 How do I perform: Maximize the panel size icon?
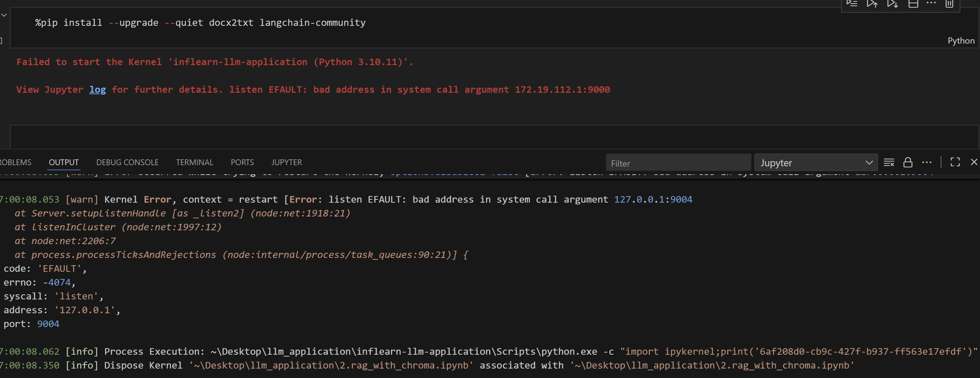coord(955,162)
